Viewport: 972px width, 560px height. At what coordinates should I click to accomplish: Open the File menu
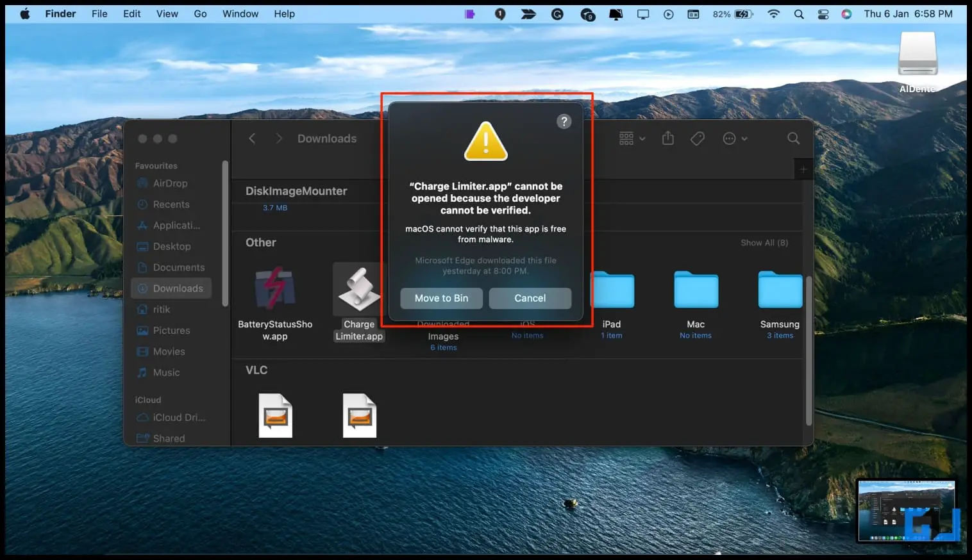coord(99,13)
